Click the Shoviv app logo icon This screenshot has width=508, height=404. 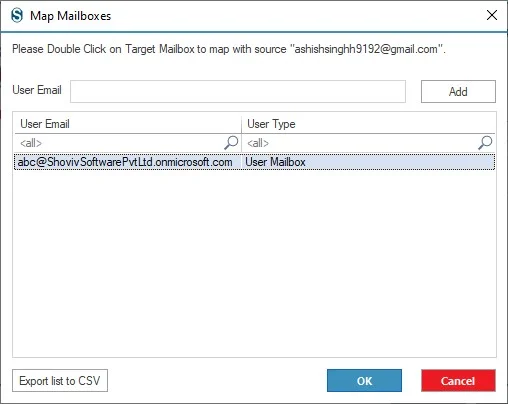17,15
